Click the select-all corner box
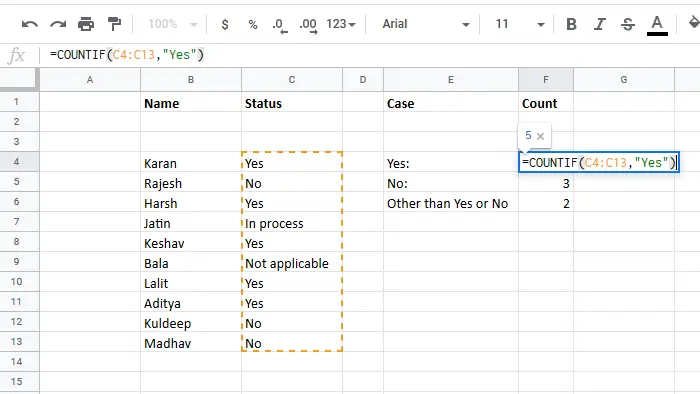The image size is (700, 394). point(19,79)
